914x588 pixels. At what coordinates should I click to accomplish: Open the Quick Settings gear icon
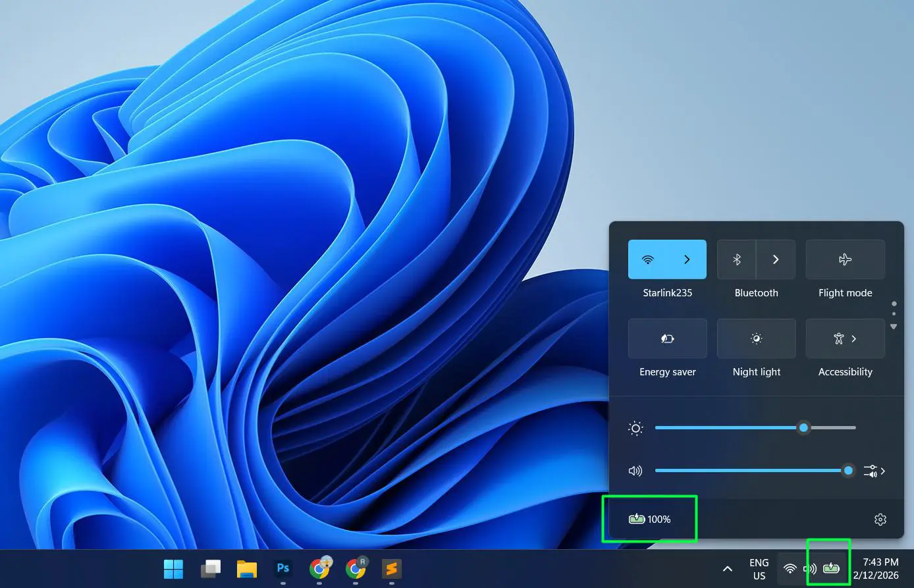click(x=880, y=519)
